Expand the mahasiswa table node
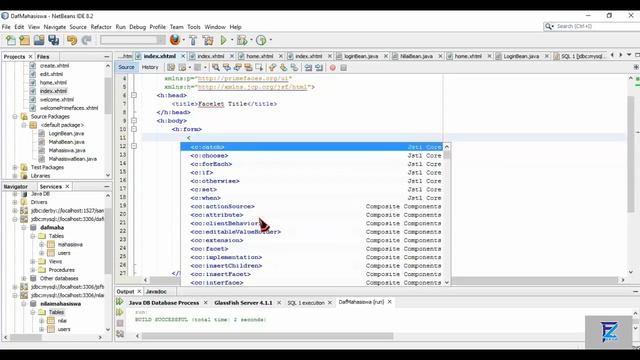Viewport: 640px width, 360px height. pos(42,244)
